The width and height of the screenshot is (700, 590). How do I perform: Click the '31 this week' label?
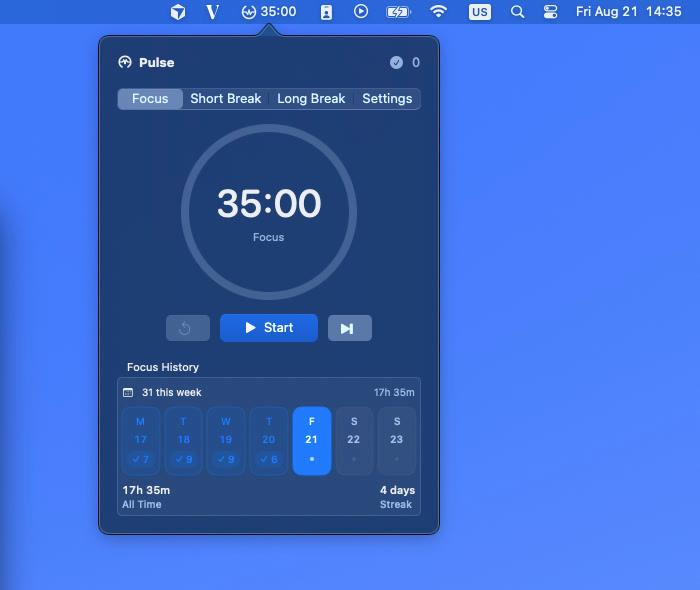coord(171,392)
